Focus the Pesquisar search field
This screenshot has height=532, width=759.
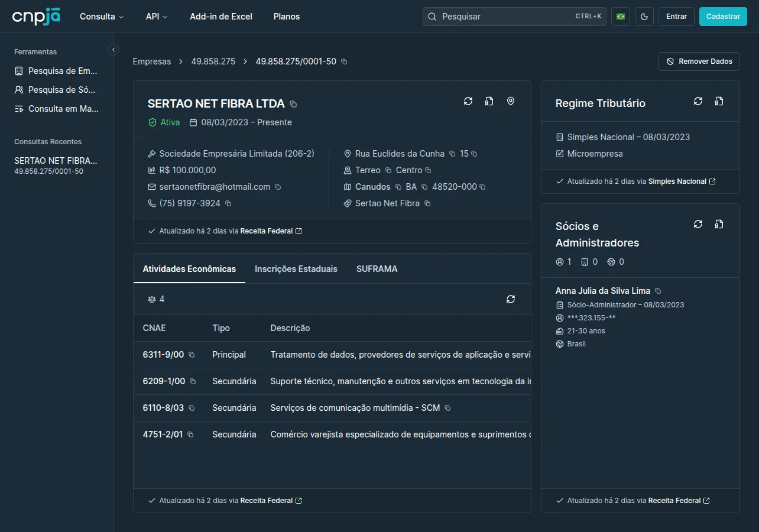click(514, 17)
